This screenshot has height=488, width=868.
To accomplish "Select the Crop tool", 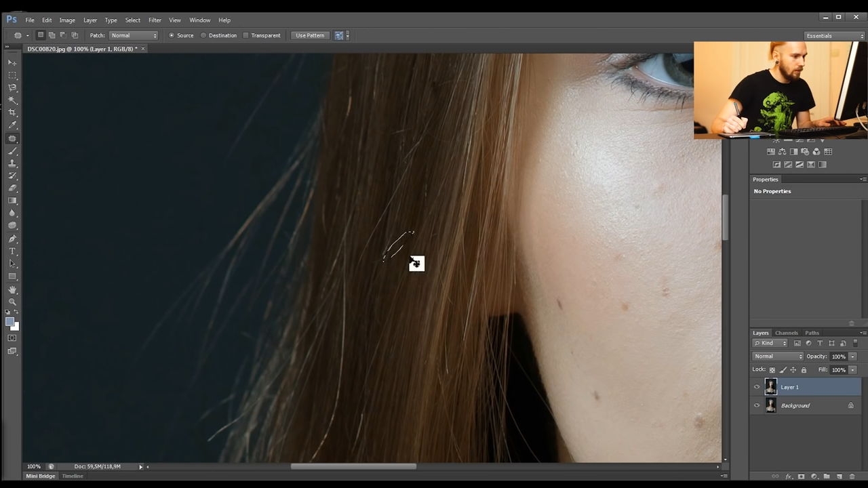I will tap(12, 113).
